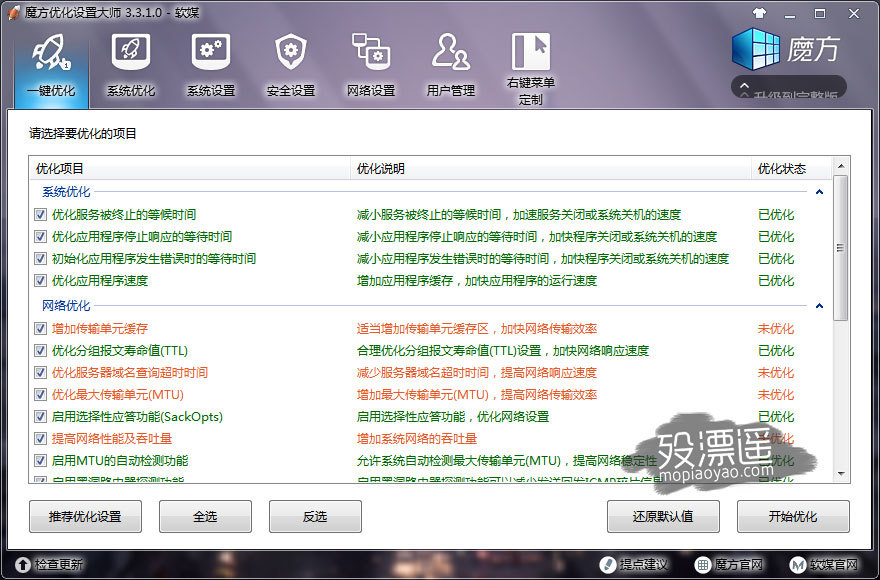Switch to the 网络设置 tab label

point(370,90)
